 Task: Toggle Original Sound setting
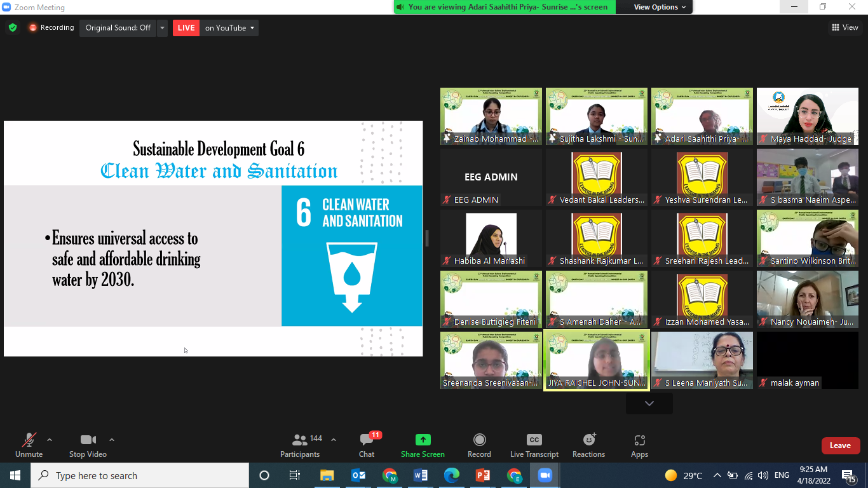click(118, 28)
